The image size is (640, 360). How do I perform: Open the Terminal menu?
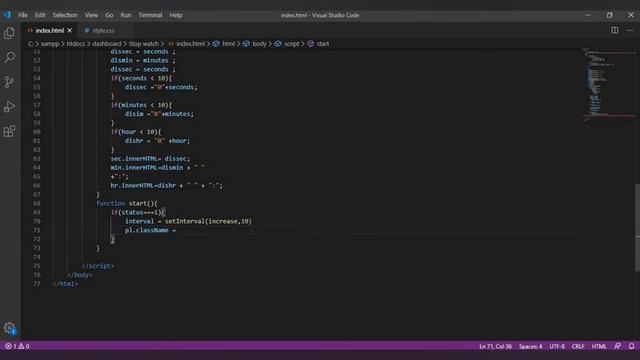point(150,15)
